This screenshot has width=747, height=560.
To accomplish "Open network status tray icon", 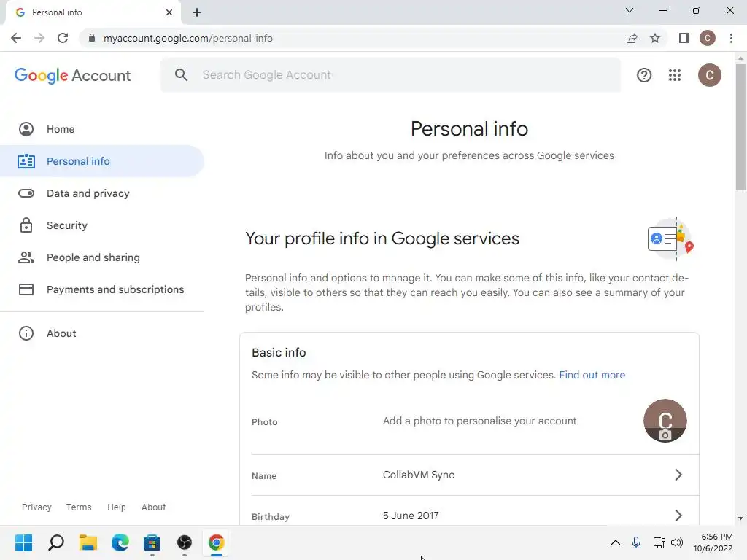I will point(659,542).
